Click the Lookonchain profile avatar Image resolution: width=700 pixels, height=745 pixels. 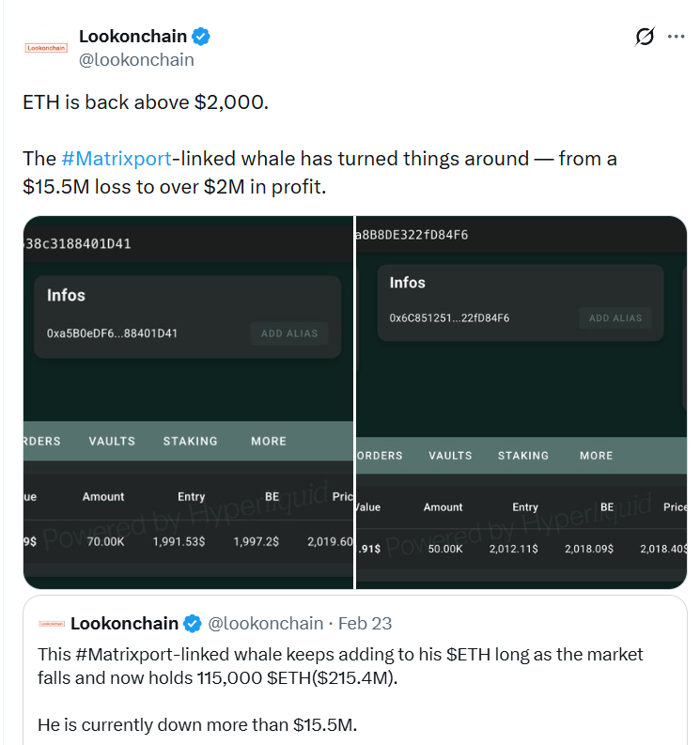point(45,47)
